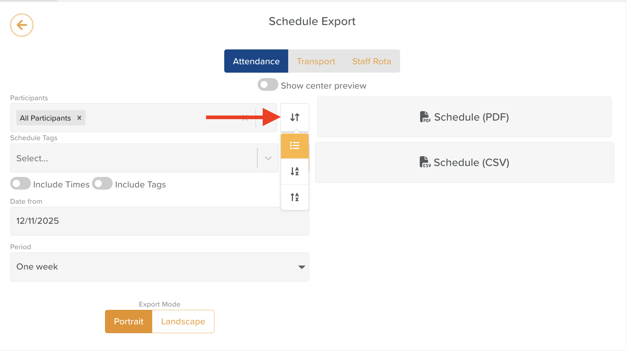
Task: Switch to the Transport tab
Action: (x=316, y=61)
